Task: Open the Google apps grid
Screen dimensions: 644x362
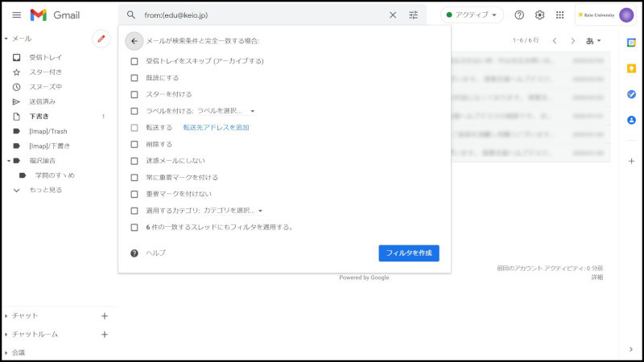Action: pos(560,14)
